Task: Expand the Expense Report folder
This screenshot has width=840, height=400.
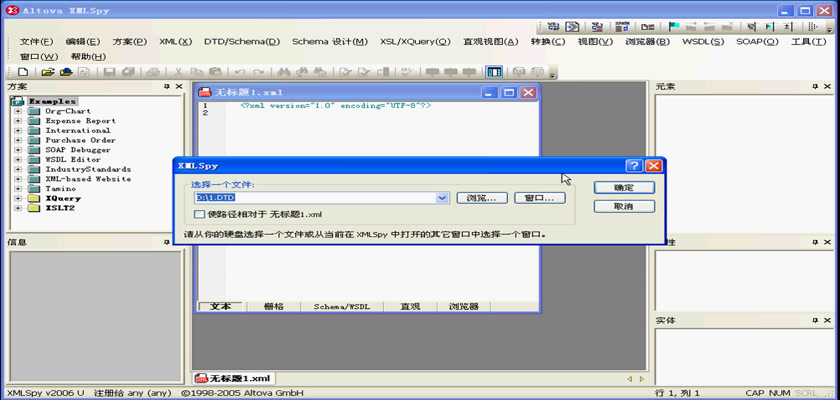Action: (18, 121)
